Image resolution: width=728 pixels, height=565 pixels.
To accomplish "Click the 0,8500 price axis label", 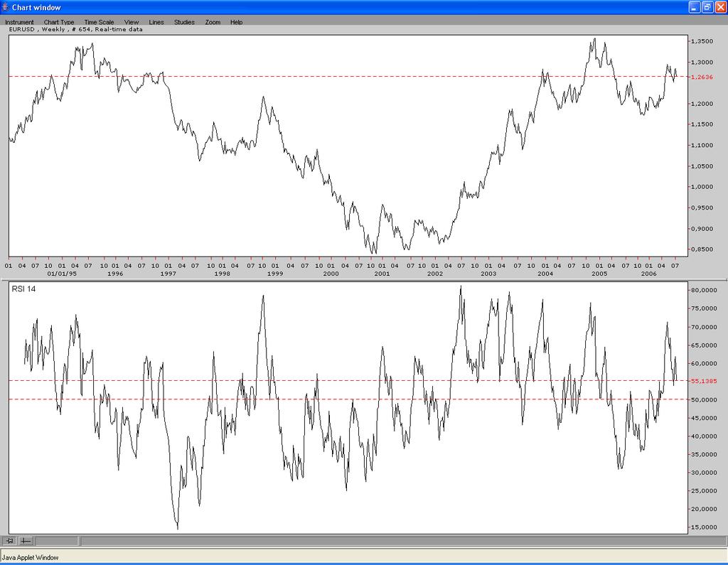I will [x=702, y=249].
